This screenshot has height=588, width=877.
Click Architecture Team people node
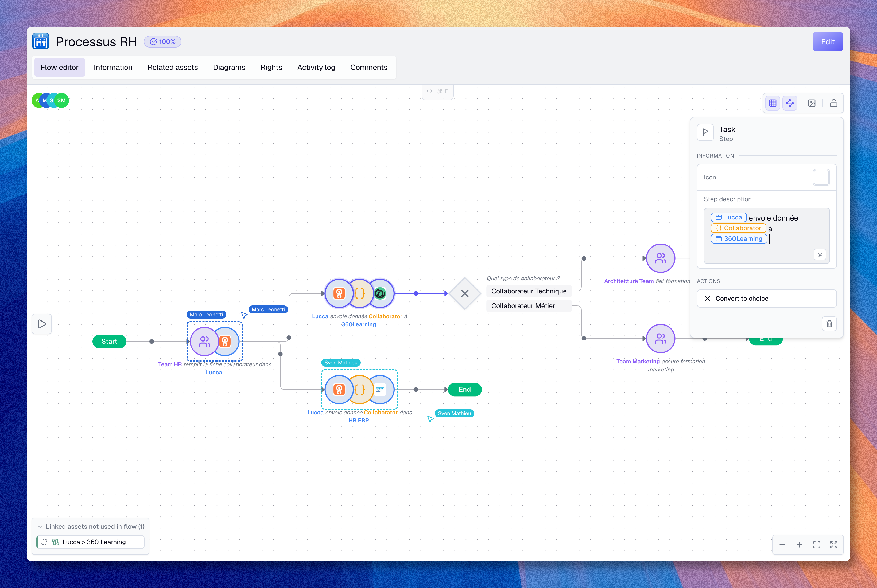661,258
